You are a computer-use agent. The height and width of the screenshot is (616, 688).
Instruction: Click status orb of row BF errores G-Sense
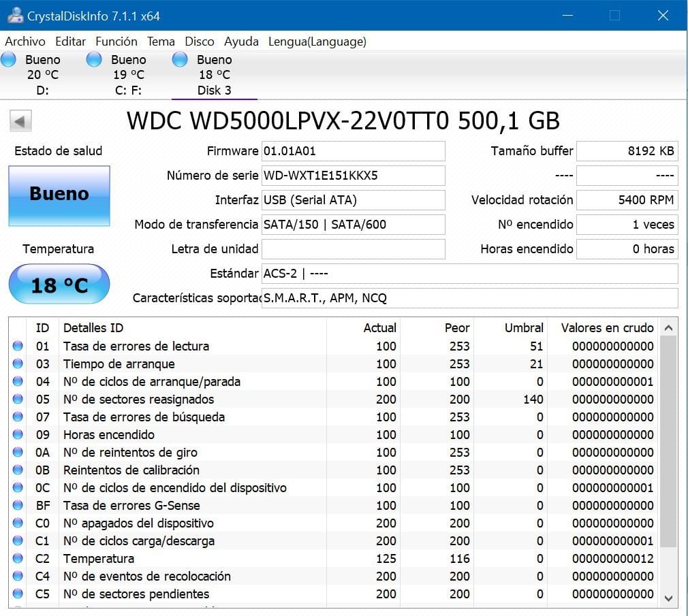18,505
